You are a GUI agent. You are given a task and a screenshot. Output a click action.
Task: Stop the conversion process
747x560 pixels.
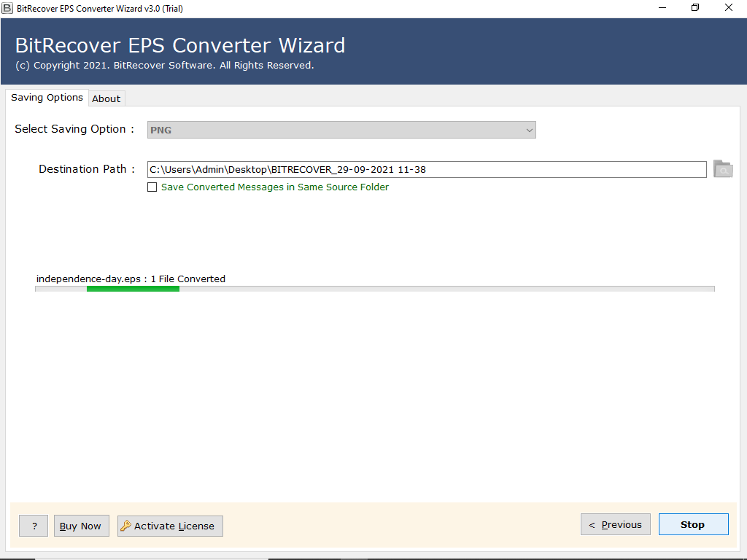[x=693, y=524]
